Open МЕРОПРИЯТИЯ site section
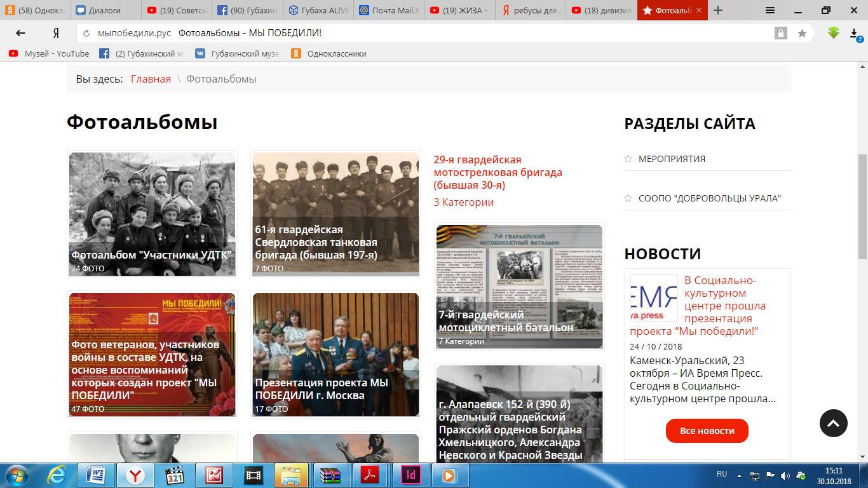This screenshot has height=488, width=868. coord(672,159)
